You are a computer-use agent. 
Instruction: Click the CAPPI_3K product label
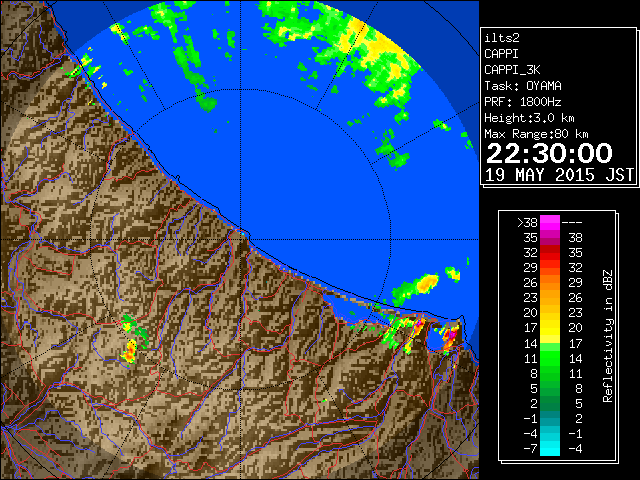tap(512, 70)
